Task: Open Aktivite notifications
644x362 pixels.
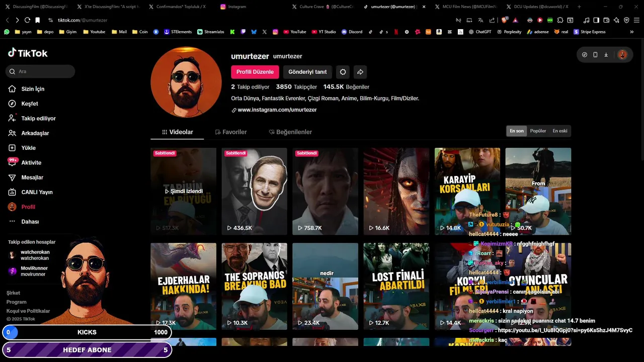Action: tap(25, 162)
